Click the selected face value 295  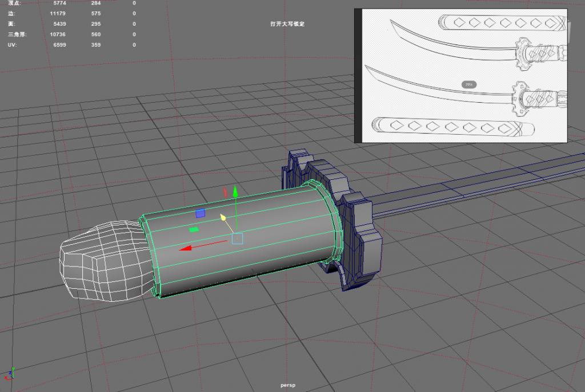(96, 24)
